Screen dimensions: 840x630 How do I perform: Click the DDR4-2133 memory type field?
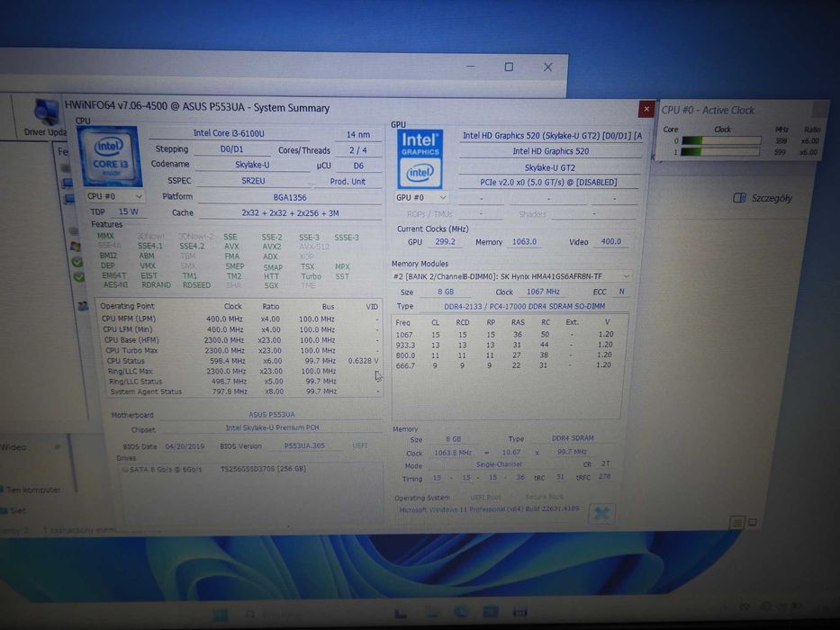[524, 306]
